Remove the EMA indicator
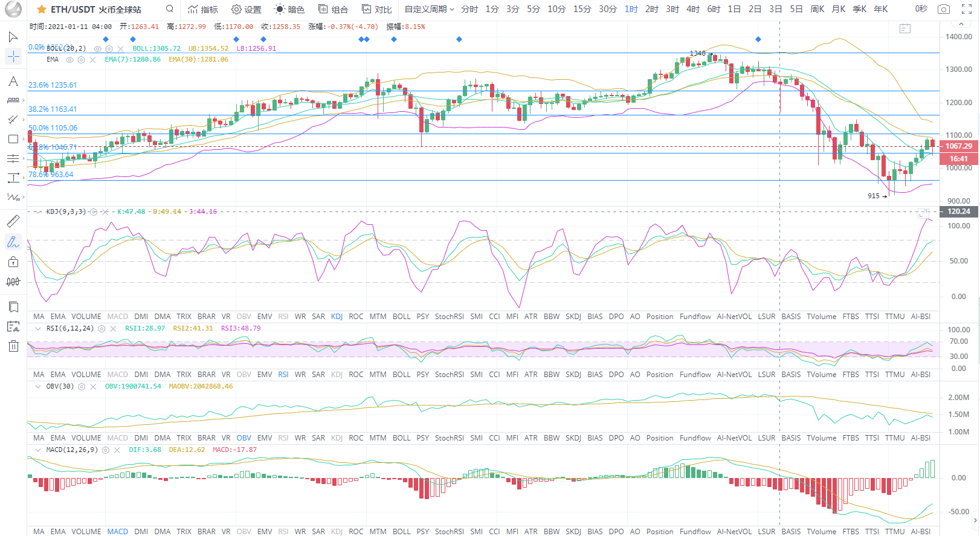The height and width of the screenshot is (536, 980). point(92,60)
